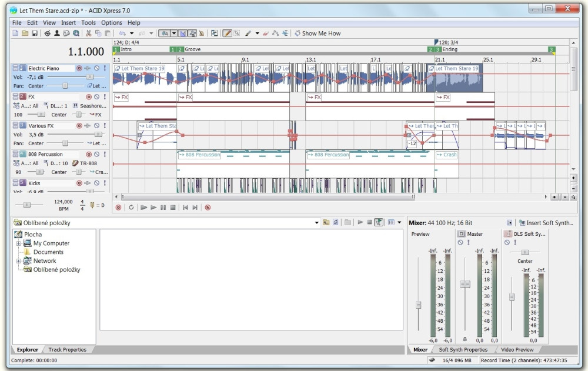Click the Stop playback button
The image size is (588, 371).
172,208
